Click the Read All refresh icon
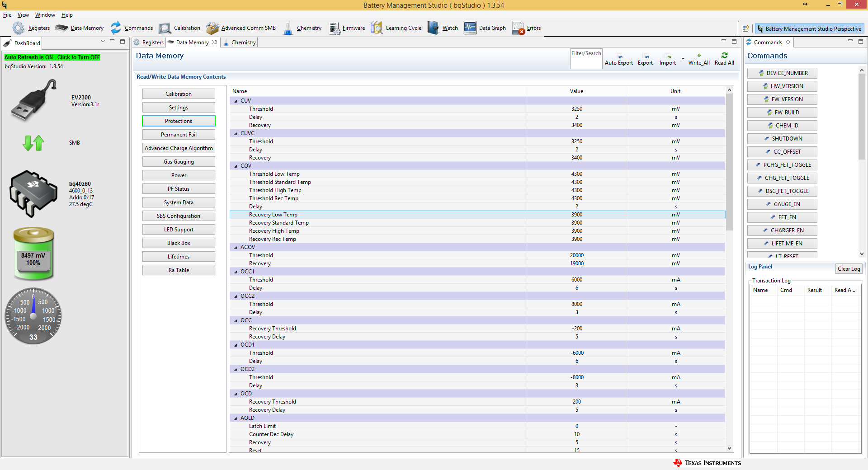The width and height of the screenshot is (868, 470). [724, 55]
